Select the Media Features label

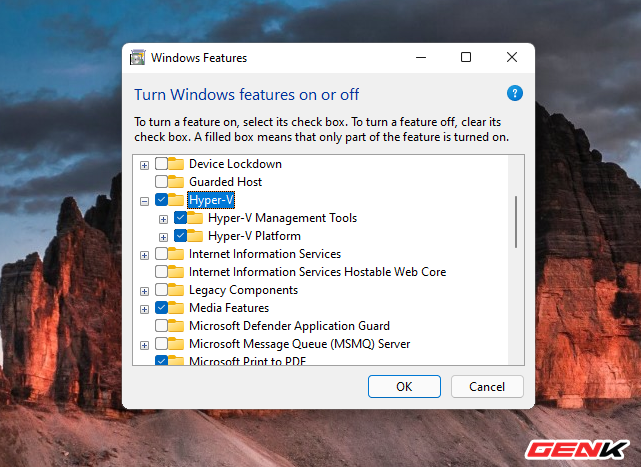pyautogui.click(x=229, y=308)
